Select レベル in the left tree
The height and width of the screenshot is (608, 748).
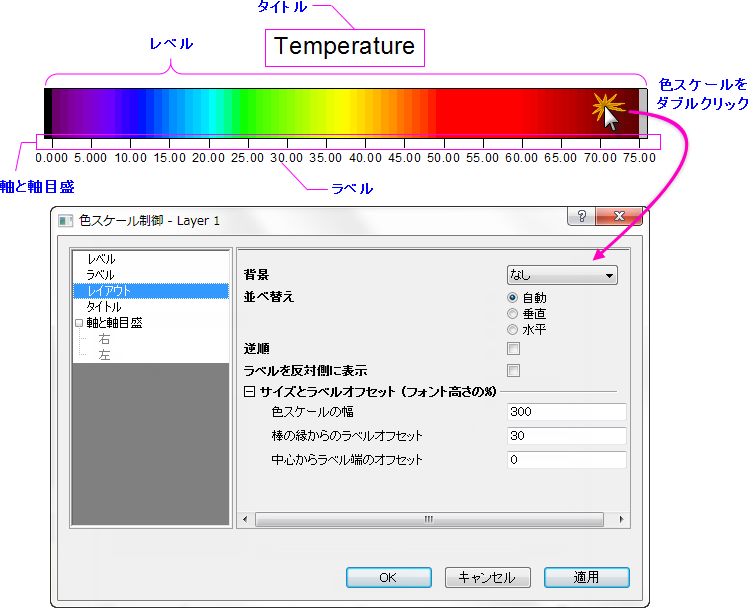pos(101,259)
